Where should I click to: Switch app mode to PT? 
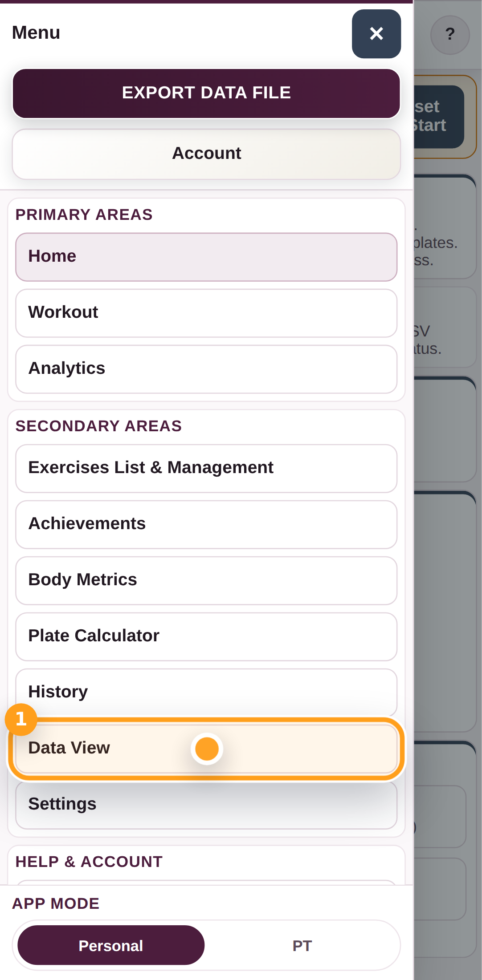(x=302, y=945)
